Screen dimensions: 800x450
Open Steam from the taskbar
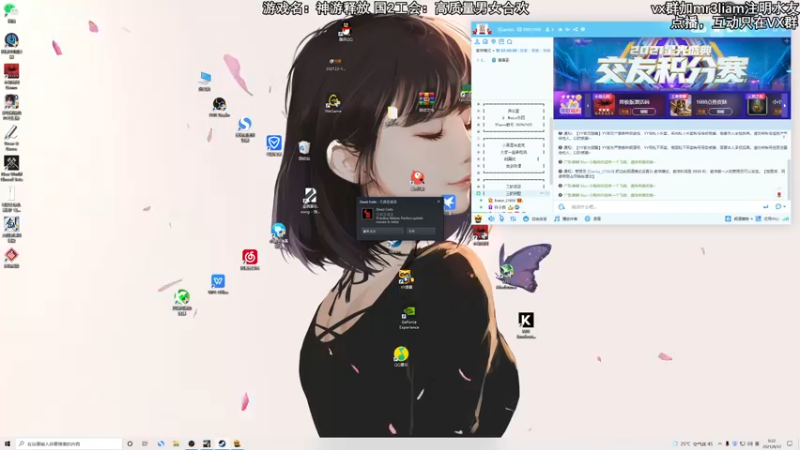click(221, 443)
